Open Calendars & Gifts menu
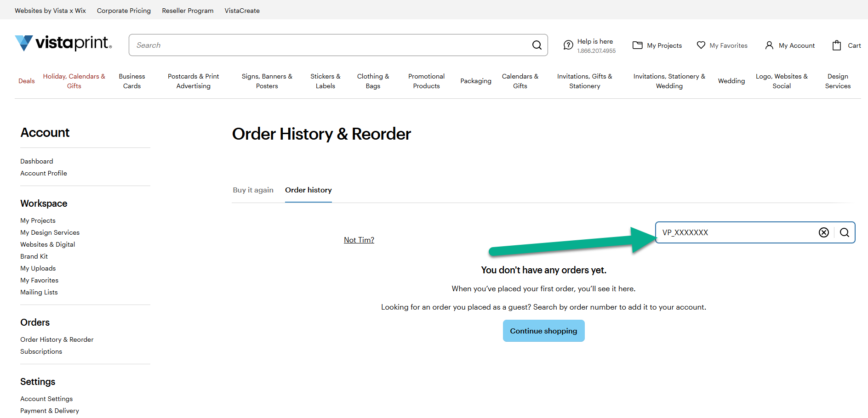 (x=520, y=81)
